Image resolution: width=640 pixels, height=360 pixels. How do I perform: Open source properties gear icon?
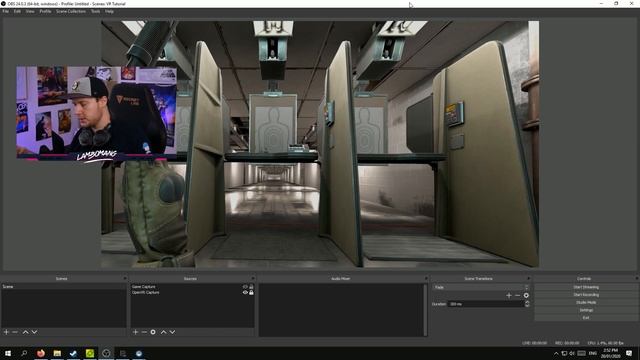(153, 332)
